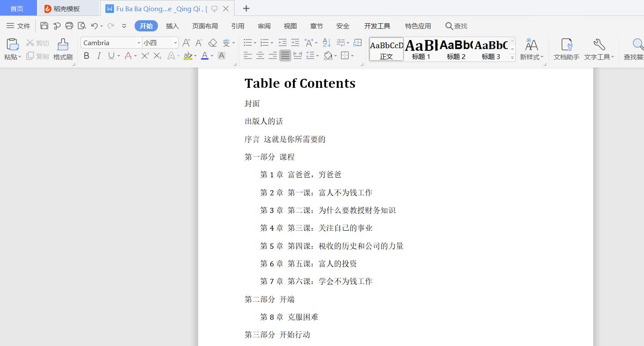The height and width of the screenshot is (346, 644).
Task: Apply subscript X₂ formatting
Action: [157, 56]
